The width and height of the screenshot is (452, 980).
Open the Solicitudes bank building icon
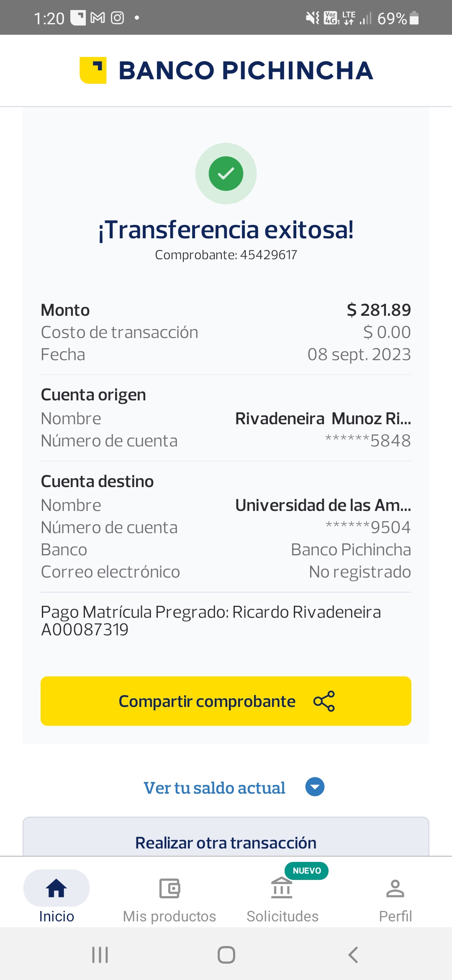point(282,888)
